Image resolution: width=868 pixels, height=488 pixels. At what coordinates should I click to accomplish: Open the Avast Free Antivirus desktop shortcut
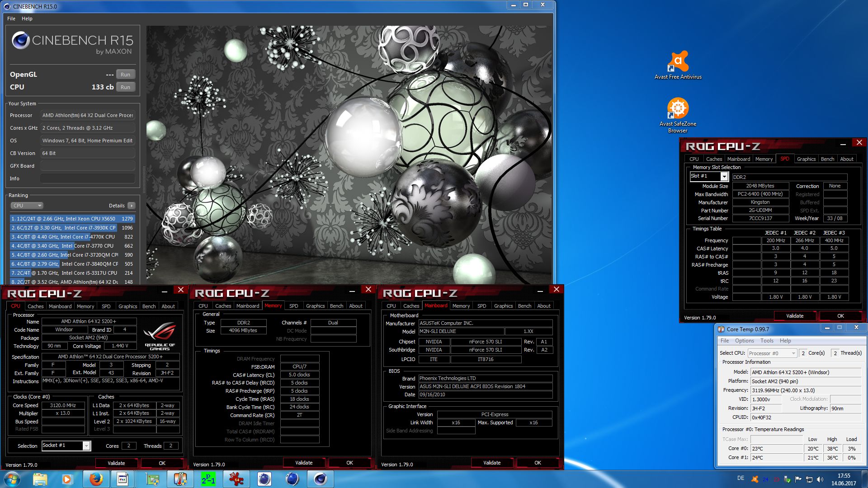pos(678,65)
